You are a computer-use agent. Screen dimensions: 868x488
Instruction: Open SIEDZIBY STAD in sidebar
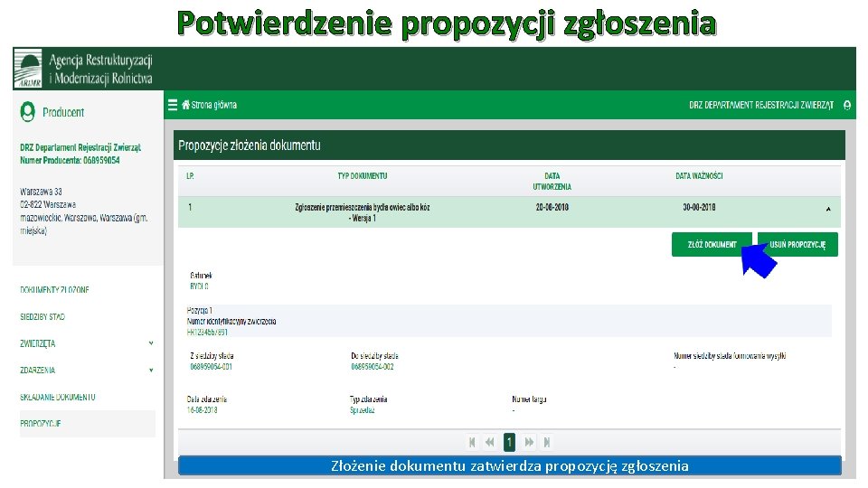42,317
